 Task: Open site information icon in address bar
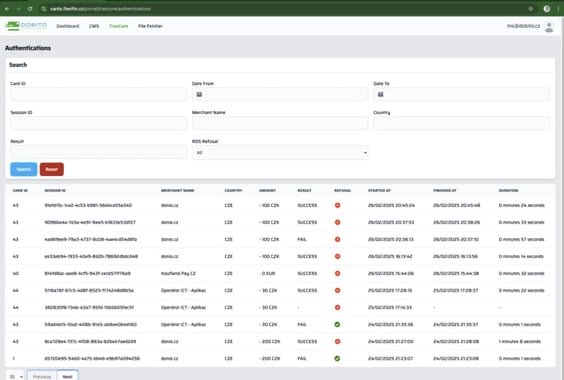point(44,9)
